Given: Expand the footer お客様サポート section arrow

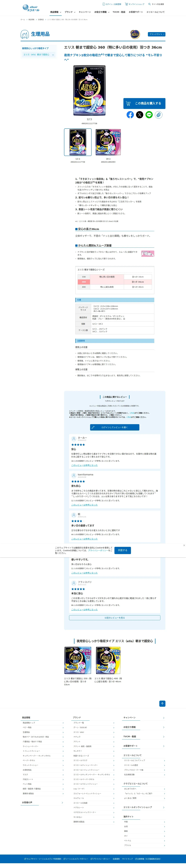Looking at the screenshot, I should click(164, 746).
